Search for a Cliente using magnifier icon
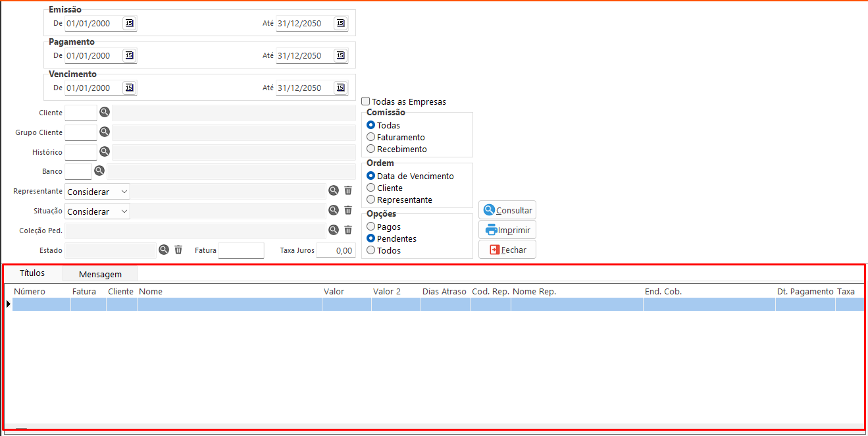Viewport: 868px width, 436px height. 105,113
